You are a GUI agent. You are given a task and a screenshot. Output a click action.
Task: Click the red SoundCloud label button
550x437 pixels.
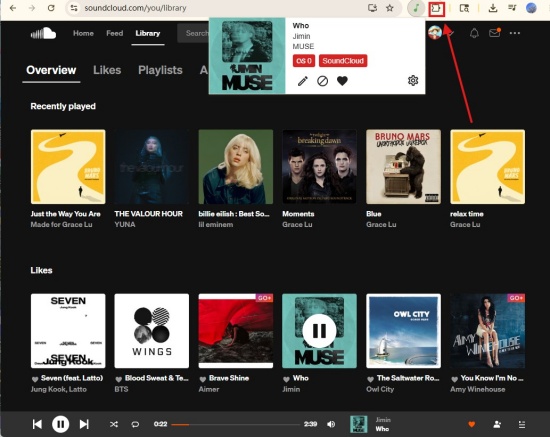point(343,61)
